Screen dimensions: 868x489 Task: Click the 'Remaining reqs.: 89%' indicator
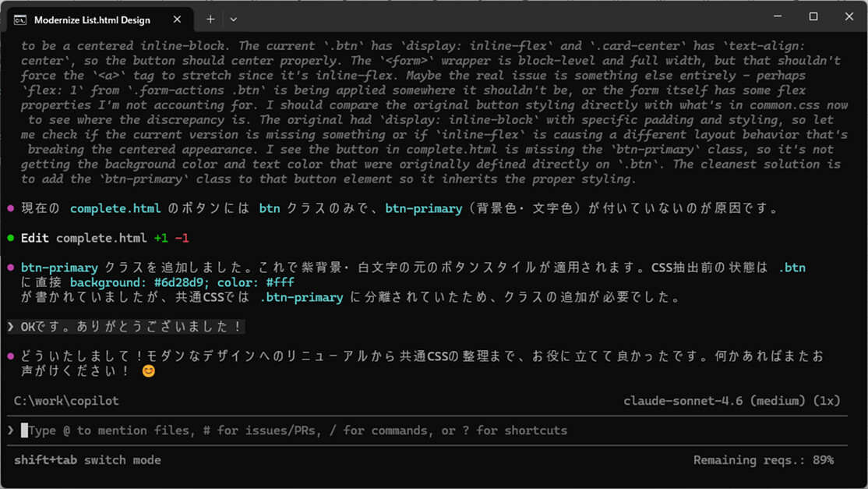[x=763, y=460]
